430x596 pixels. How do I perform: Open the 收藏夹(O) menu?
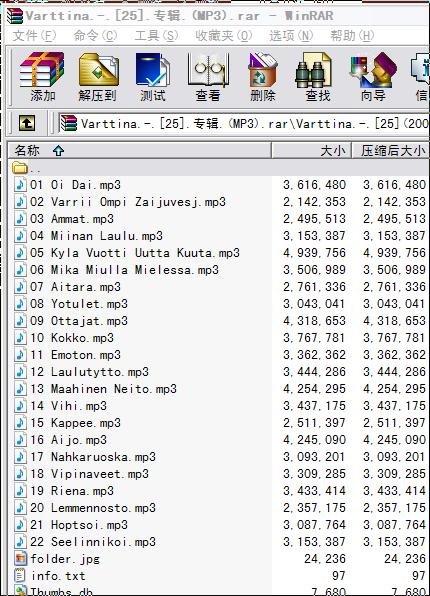[224, 36]
